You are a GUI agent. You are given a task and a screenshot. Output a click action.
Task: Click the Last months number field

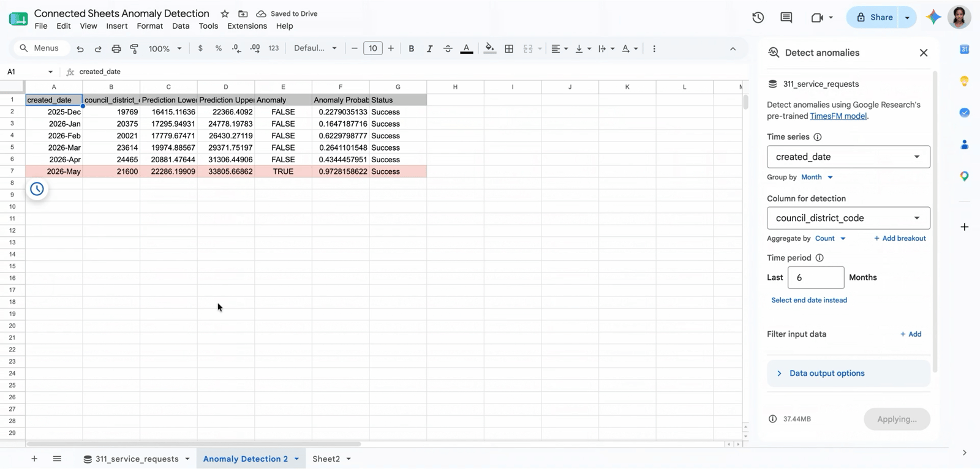click(816, 277)
